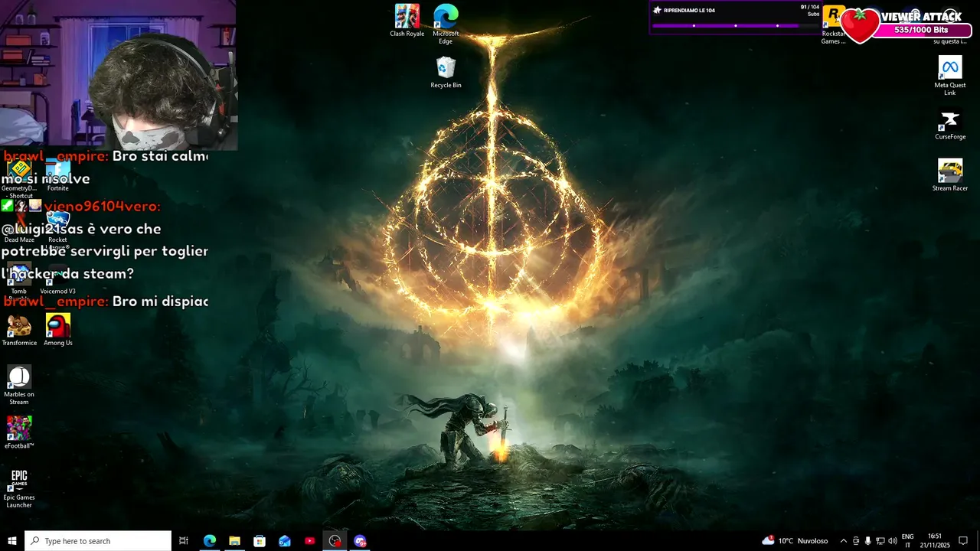The width and height of the screenshot is (980, 551).
Task: Select the Among Us desktop icon
Action: pos(57,330)
